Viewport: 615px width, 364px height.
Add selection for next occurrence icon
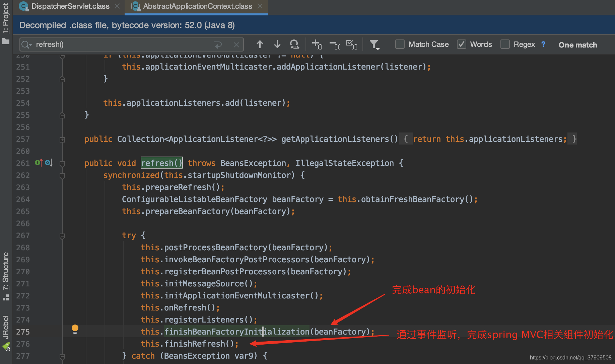click(x=317, y=44)
